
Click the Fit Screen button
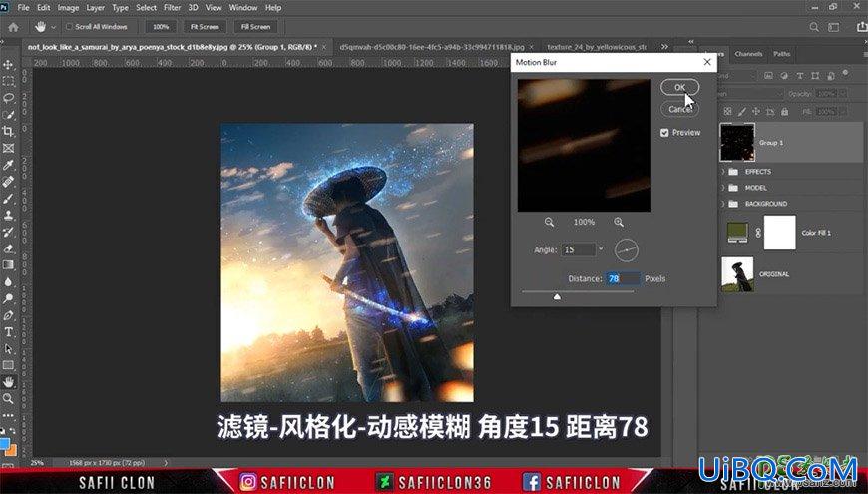click(x=205, y=27)
